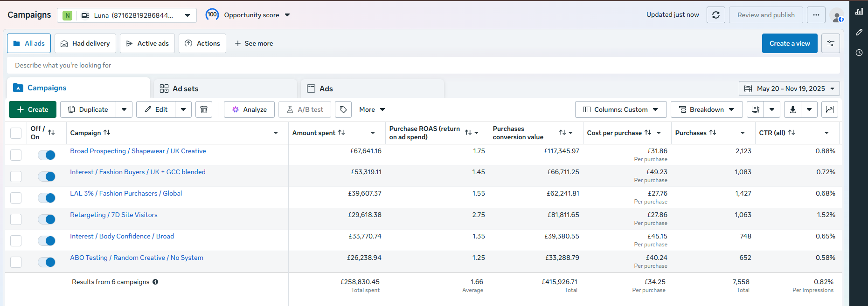The image size is (868, 306).
Task: Delete selection with the trash icon
Action: (x=204, y=109)
